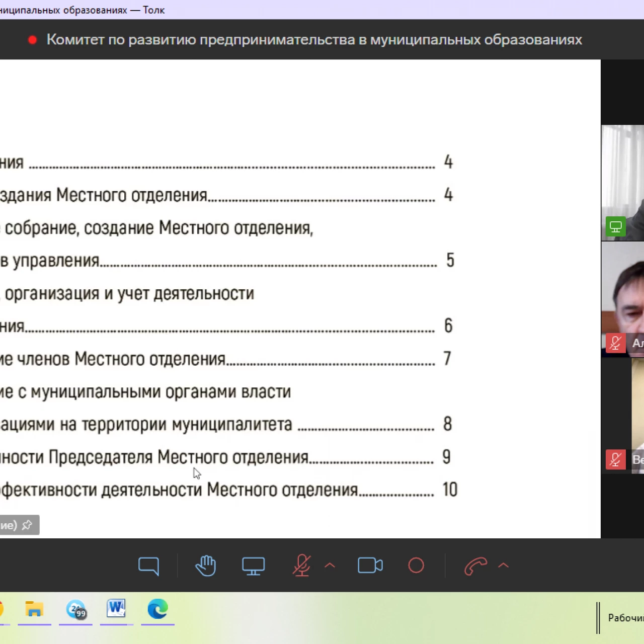Click the pin icon on presenter label
Image resolution: width=644 pixels, height=644 pixels.
point(27,525)
